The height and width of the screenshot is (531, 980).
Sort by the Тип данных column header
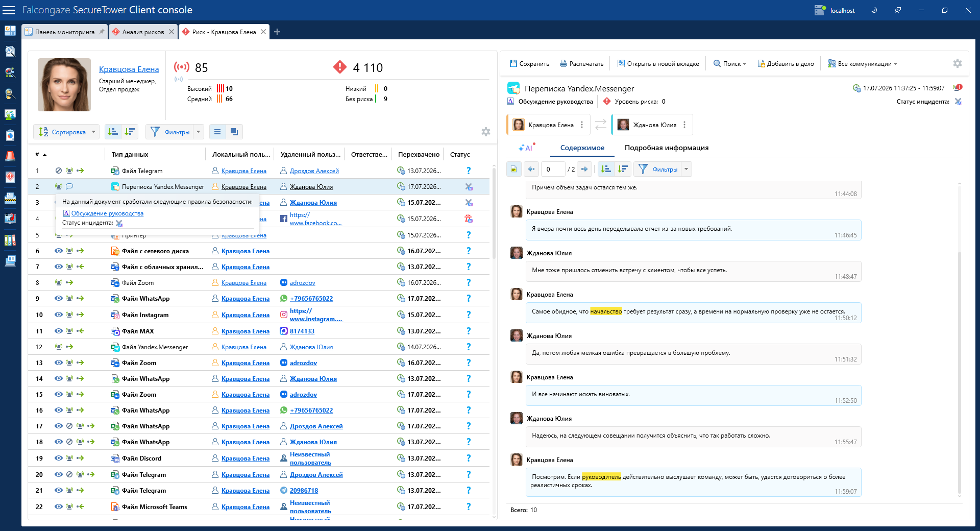click(x=130, y=154)
